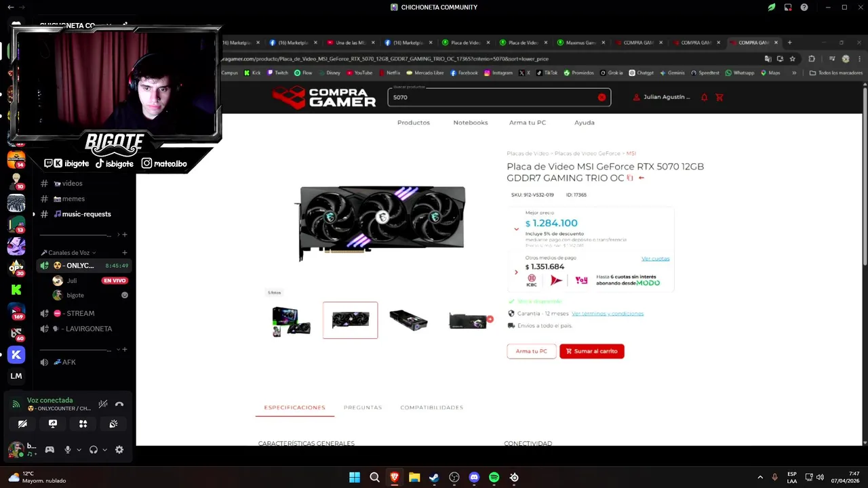Open the shopping cart icon in Compra Gamer header

point(719,97)
